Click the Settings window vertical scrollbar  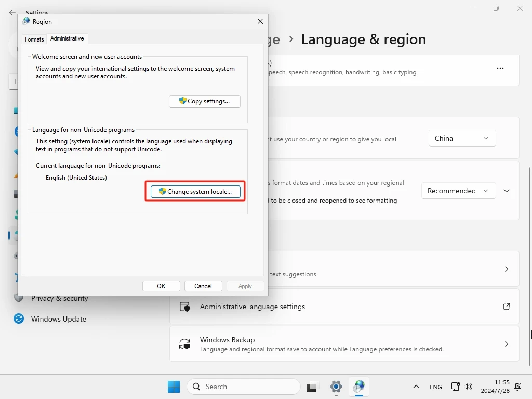click(530, 267)
